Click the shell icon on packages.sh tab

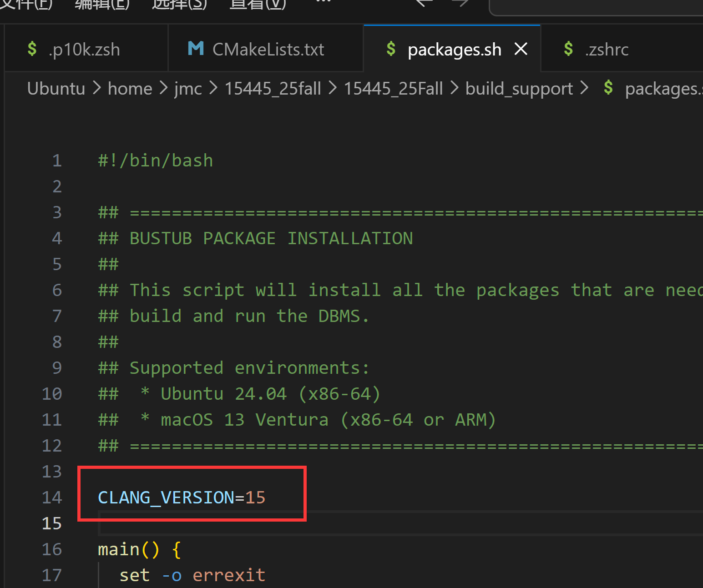pos(391,48)
